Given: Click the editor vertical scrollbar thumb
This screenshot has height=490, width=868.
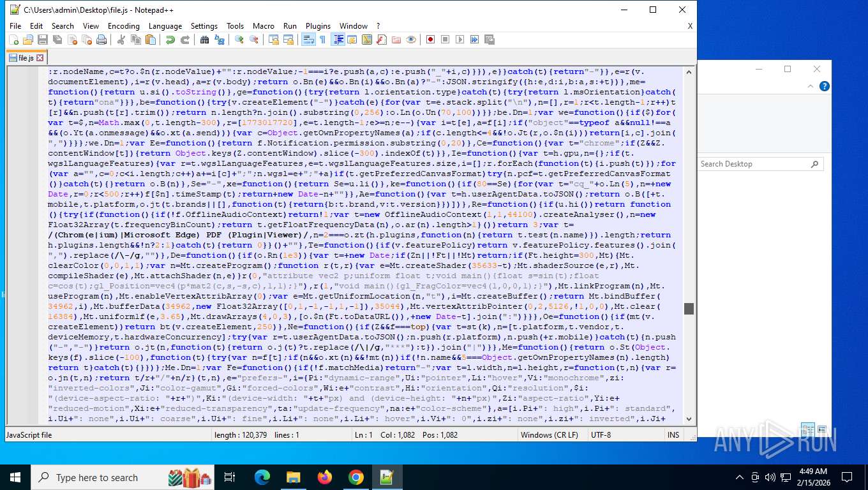Looking at the screenshot, I should pos(689,309).
